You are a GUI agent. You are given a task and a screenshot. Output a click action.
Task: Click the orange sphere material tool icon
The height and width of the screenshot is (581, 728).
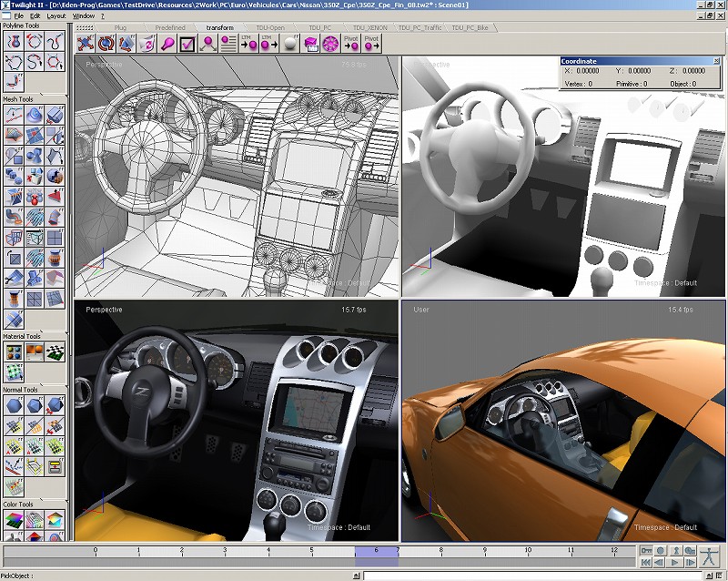pos(35,352)
